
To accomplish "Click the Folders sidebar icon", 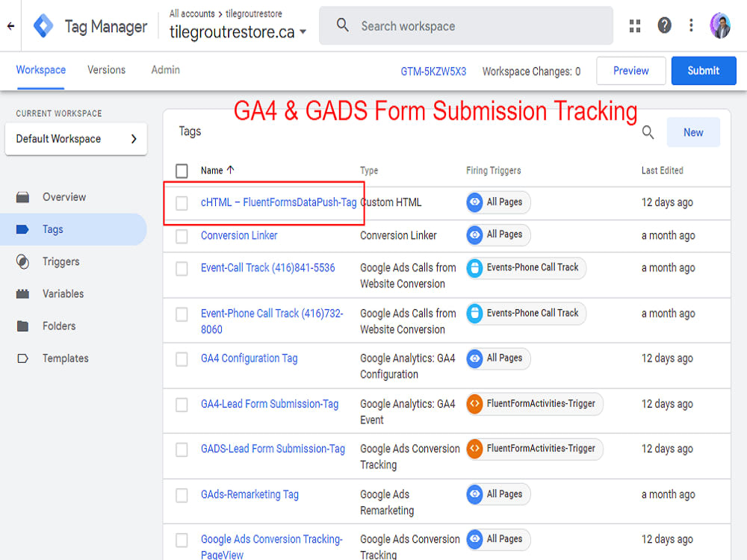I will pos(22,326).
